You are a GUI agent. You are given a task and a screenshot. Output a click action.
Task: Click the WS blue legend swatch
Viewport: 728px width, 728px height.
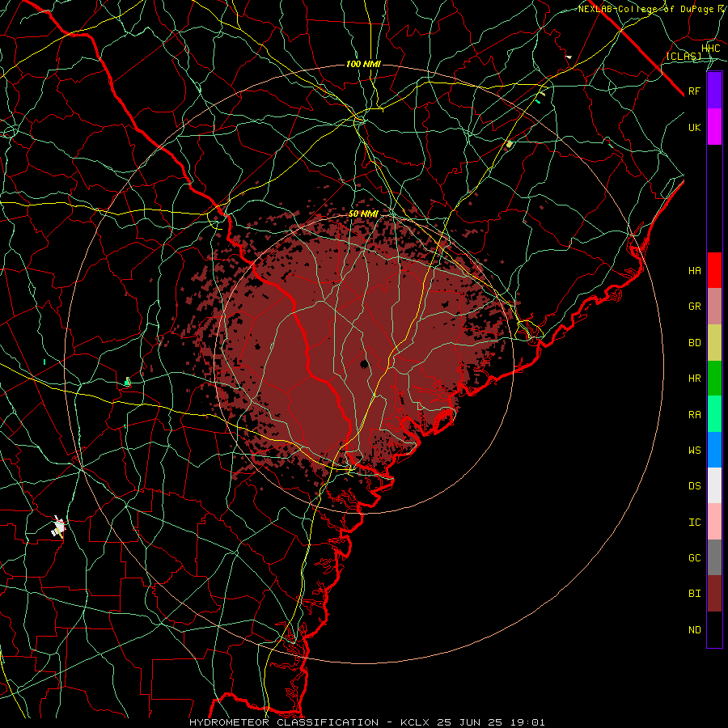click(714, 450)
